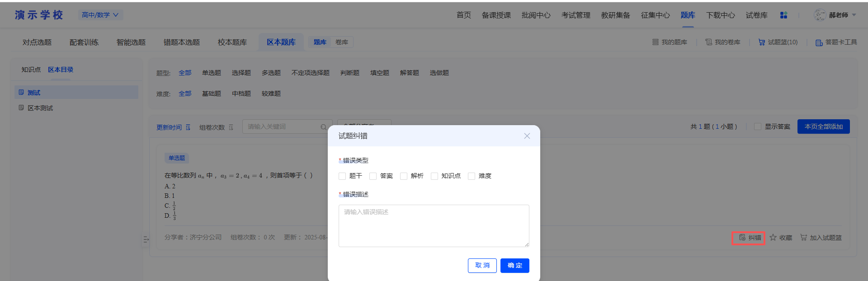The height and width of the screenshot is (281, 868).
Task: Confirm with the 确定 button
Action: [515, 266]
